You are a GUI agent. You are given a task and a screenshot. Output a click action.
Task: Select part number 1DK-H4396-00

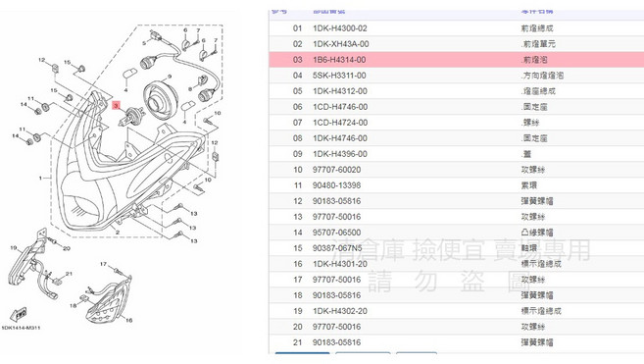tap(340, 154)
